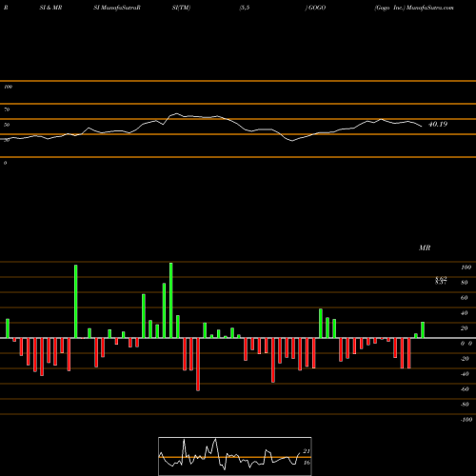Click the MunafaSutra.com title text

pyautogui.click(x=430, y=8)
